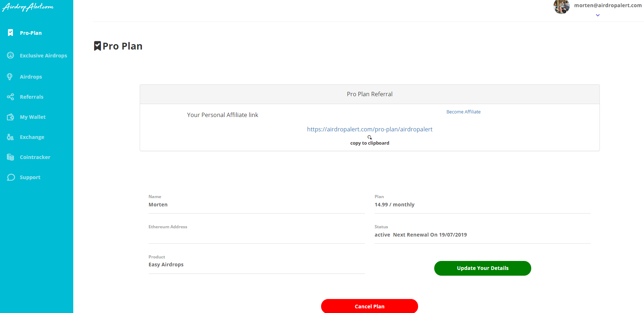Click morten@airdropalert.com account email
Viewport: 644px width, 313px height.
pyautogui.click(x=608, y=5)
